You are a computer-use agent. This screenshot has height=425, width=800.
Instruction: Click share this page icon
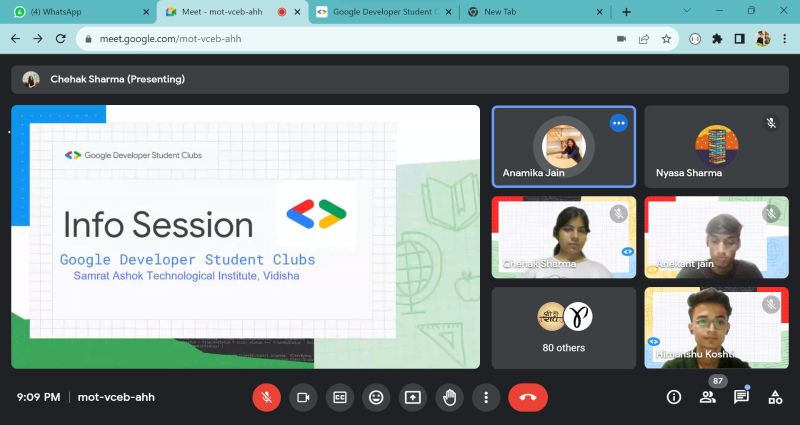pos(644,39)
